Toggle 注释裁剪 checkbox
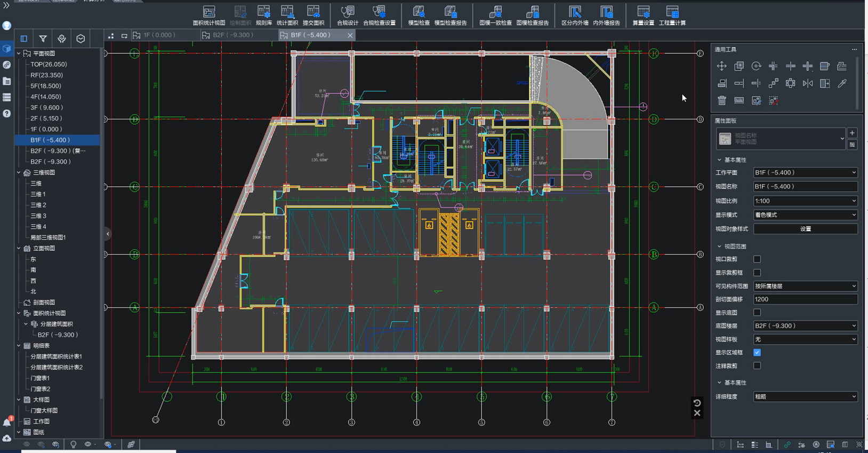The image size is (868, 453). tap(757, 366)
